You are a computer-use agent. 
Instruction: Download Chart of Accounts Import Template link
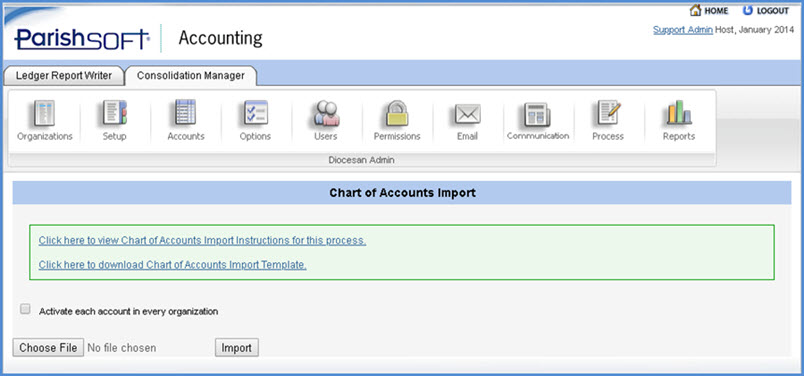coord(172,265)
